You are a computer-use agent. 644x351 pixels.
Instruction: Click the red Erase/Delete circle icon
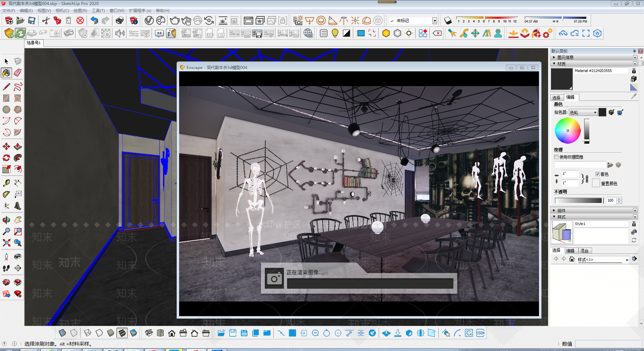(80, 21)
